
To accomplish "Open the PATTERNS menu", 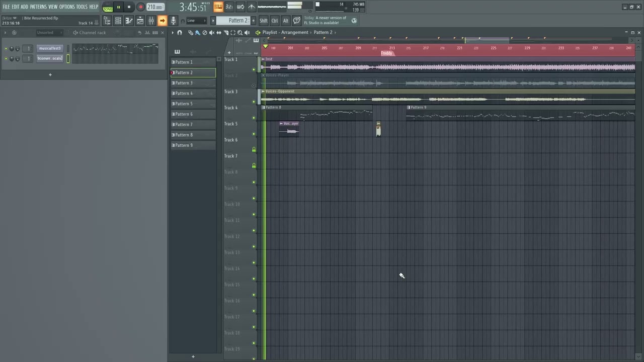I will pyautogui.click(x=38, y=7).
